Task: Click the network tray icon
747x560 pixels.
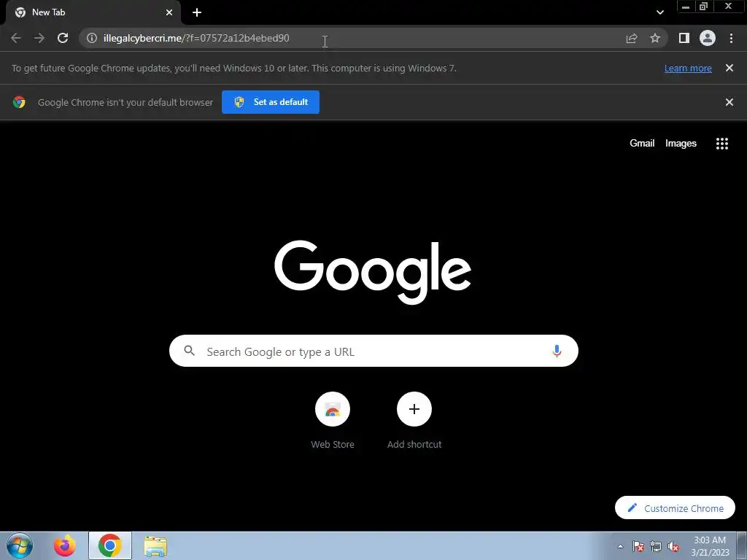Action: point(656,546)
